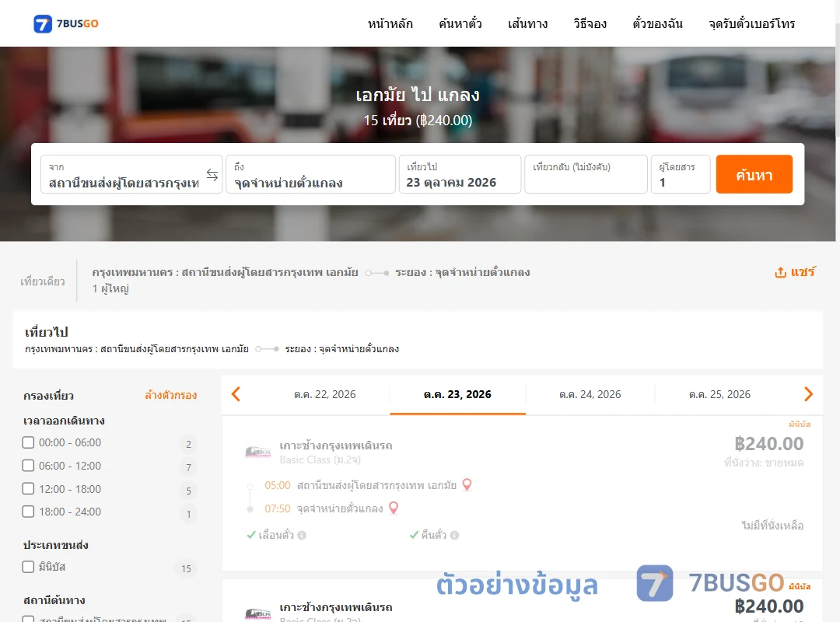Open the ตั๋วของฉัน menu item

657,23
